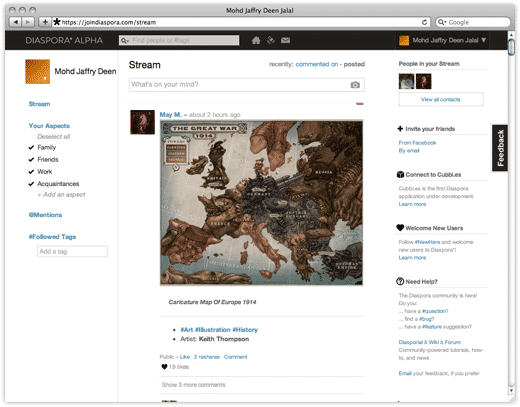This screenshot has width=520, height=407.
Task: Click the camera upload icon
Action: [x=355, y=85]
